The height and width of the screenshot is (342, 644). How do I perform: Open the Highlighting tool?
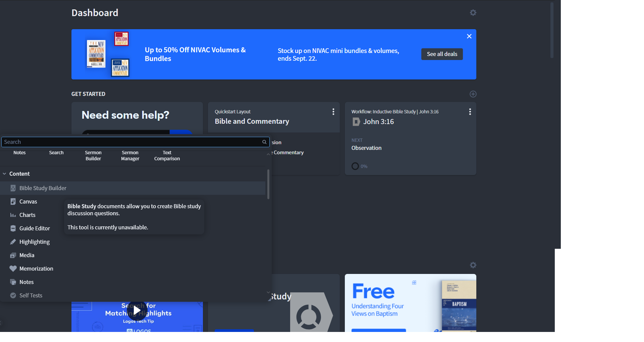(x=35, y=242)
